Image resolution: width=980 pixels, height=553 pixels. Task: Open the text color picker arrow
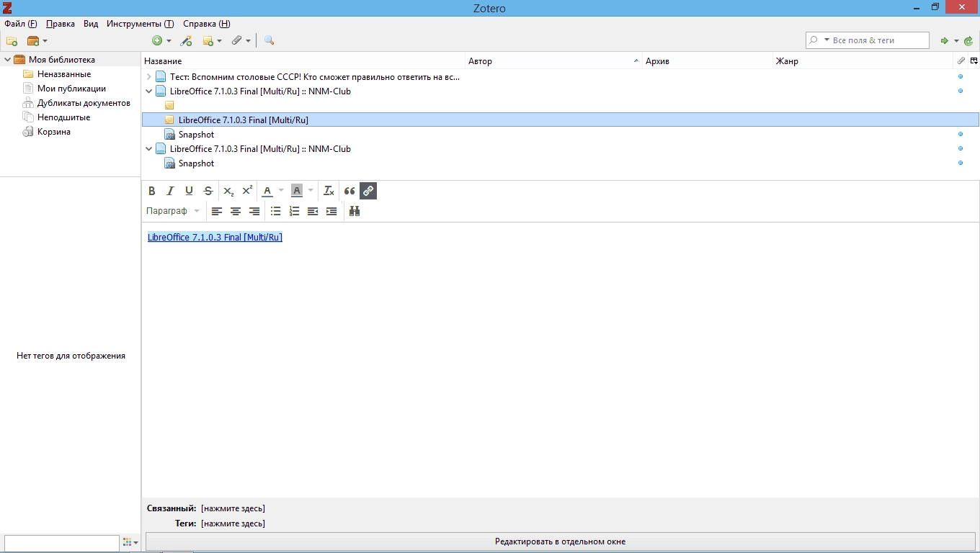coord(281,191)
